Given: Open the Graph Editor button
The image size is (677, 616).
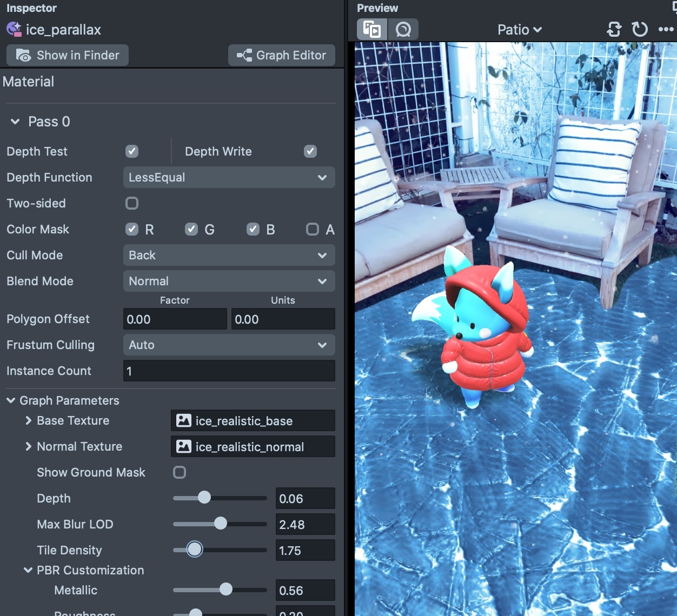Looking at the screenshot, I should coord(281,55).
